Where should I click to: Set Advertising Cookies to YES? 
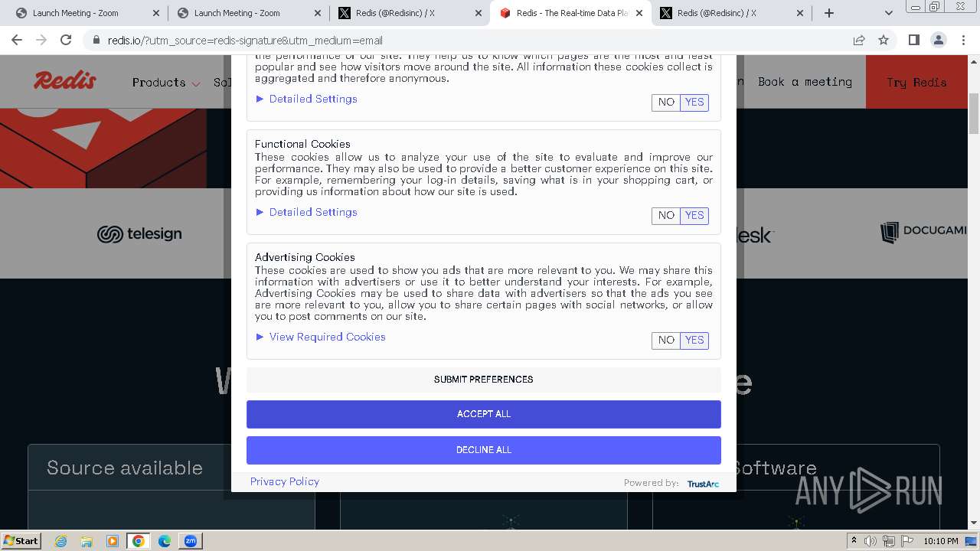(694, 341)
